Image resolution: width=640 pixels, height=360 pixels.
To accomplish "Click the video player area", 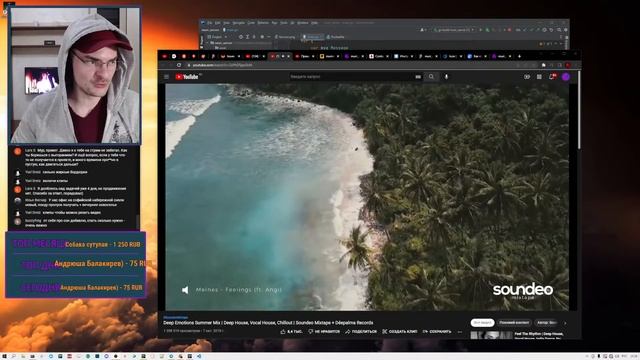I will 367,197.
